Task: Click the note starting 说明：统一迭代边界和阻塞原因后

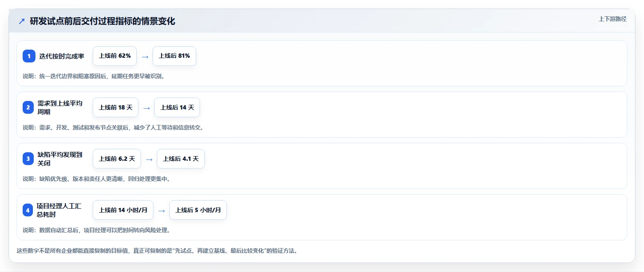Action: 94,76
